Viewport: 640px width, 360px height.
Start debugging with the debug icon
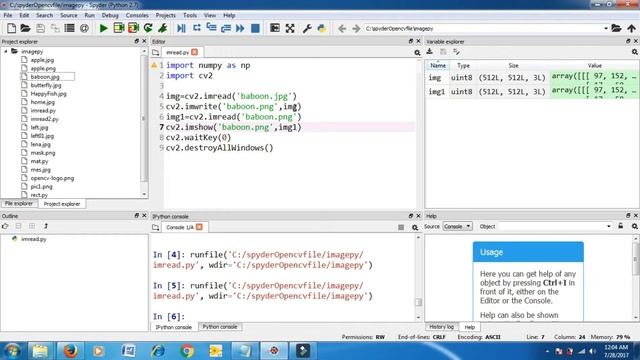181,28
